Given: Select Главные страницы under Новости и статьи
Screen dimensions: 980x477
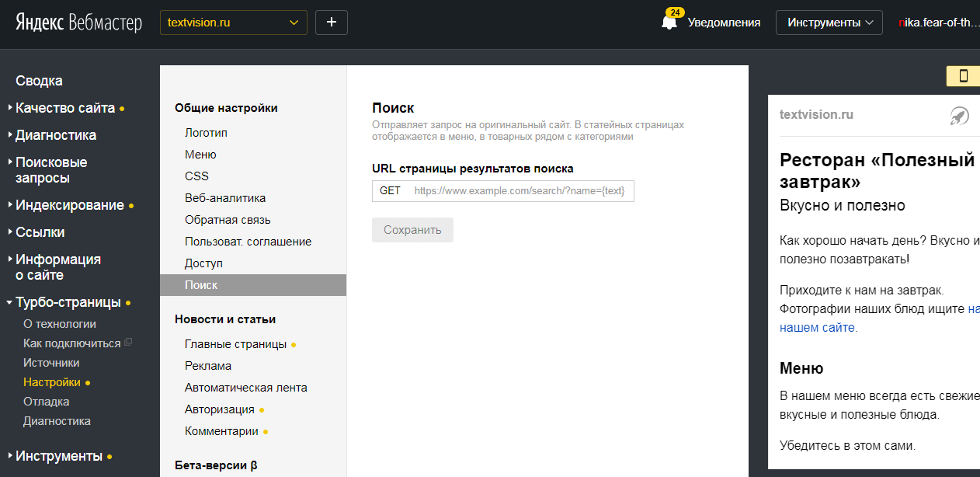Looking at the screenshot, I should (235, 344).
